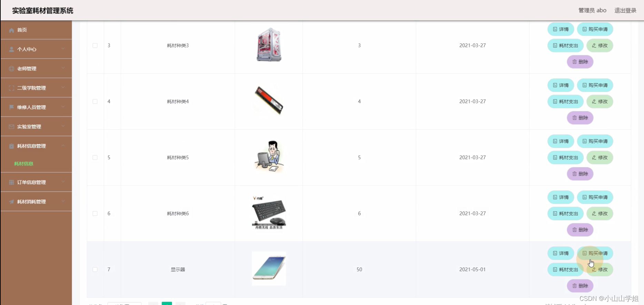This screenshot has height=305, width=644.
Task: Open the keyboard product image thumbnail
Action: coord(269,213)
